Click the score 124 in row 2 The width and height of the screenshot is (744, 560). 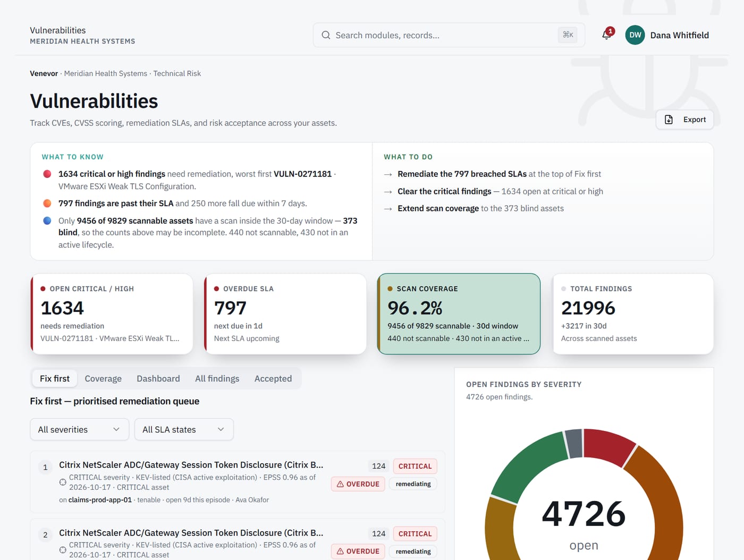pos(379,533)
